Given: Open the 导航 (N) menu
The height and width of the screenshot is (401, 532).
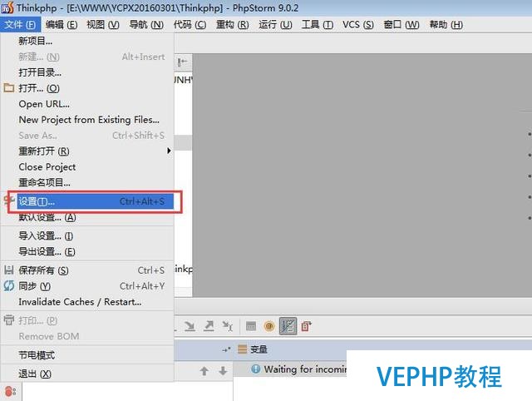Looking at the screenshot, I should [146, 25].
